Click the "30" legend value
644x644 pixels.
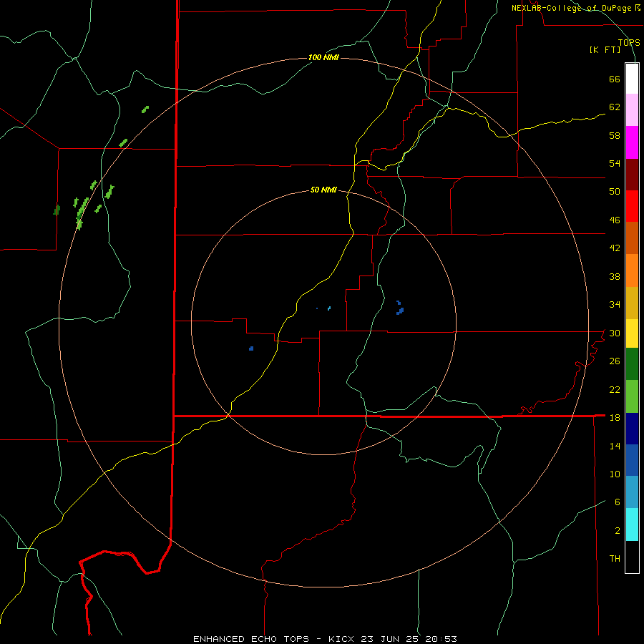click(615, 333)
